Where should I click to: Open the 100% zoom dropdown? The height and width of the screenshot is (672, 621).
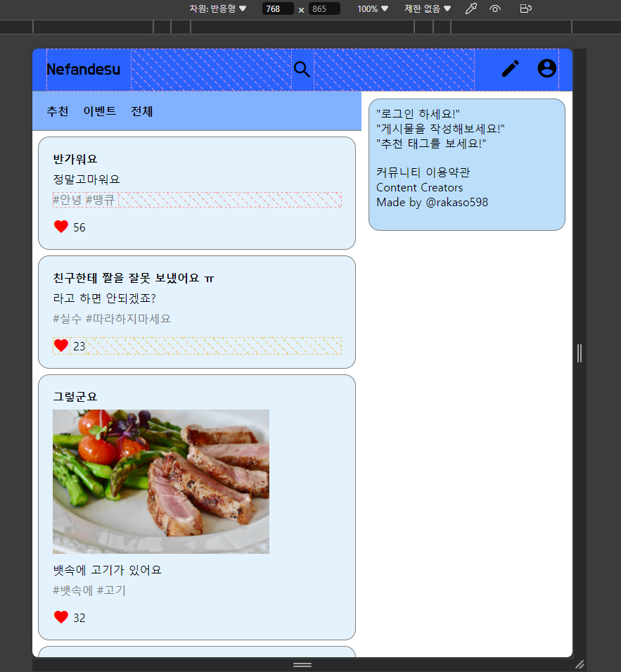[x=373, y=8]
